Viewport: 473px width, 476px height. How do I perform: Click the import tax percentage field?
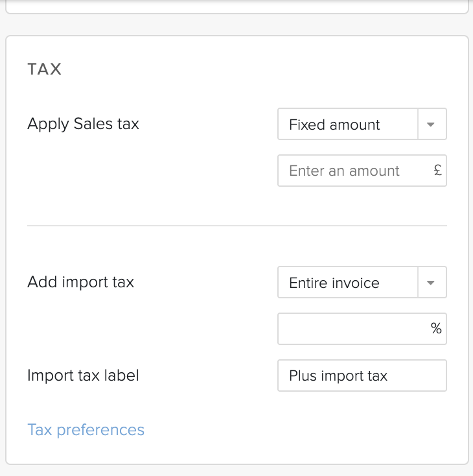[x=362, y=329]
